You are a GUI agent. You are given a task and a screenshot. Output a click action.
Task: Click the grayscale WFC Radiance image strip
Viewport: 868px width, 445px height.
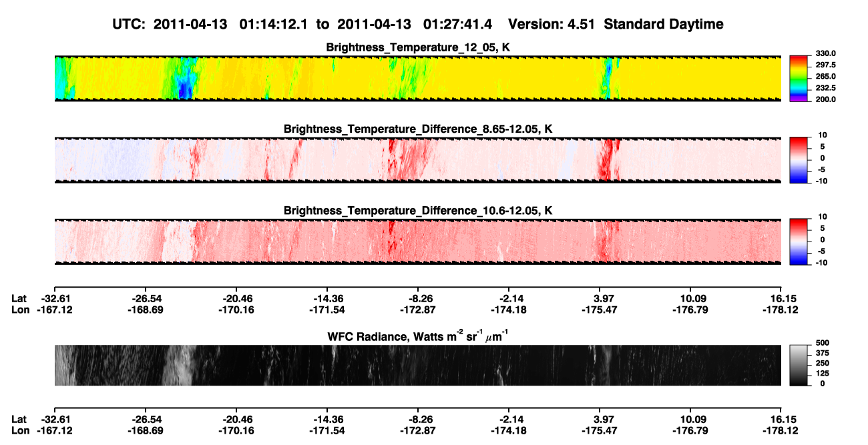418,365
